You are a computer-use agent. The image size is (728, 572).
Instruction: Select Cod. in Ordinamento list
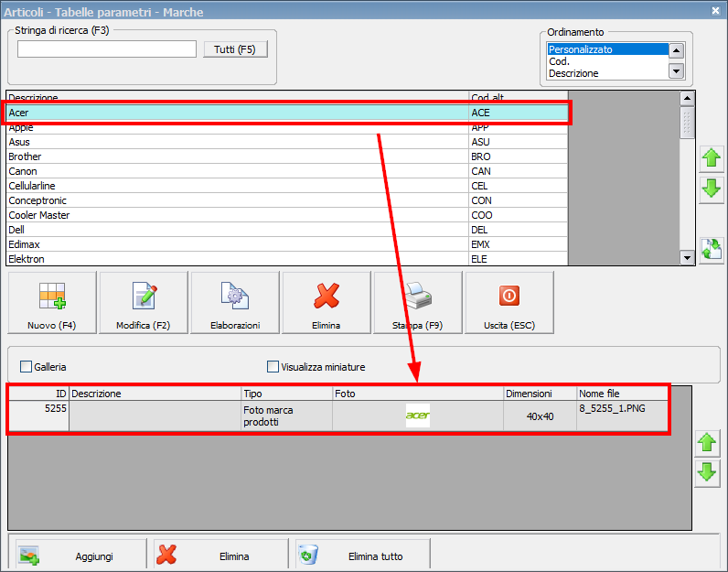[x=607, y=61]
